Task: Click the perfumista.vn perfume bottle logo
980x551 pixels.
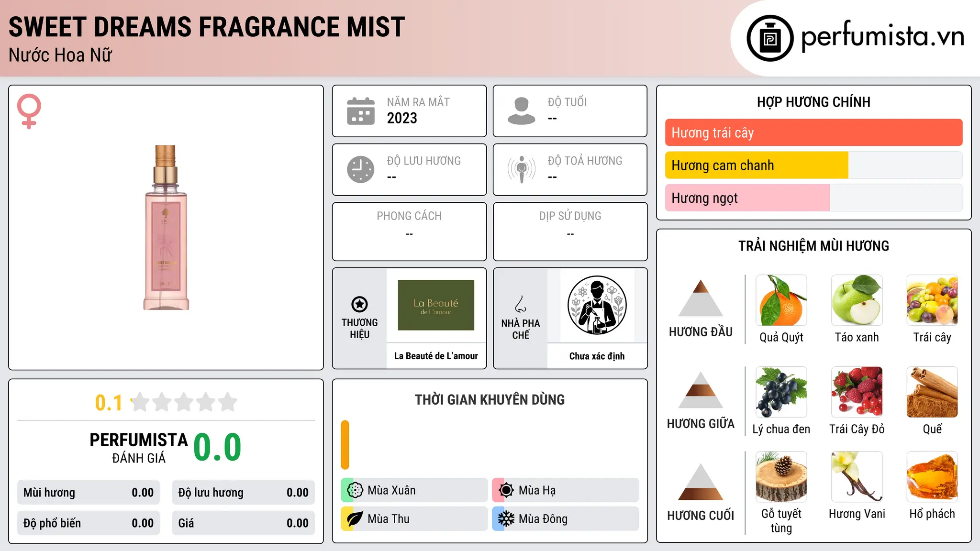Action: 770,38
